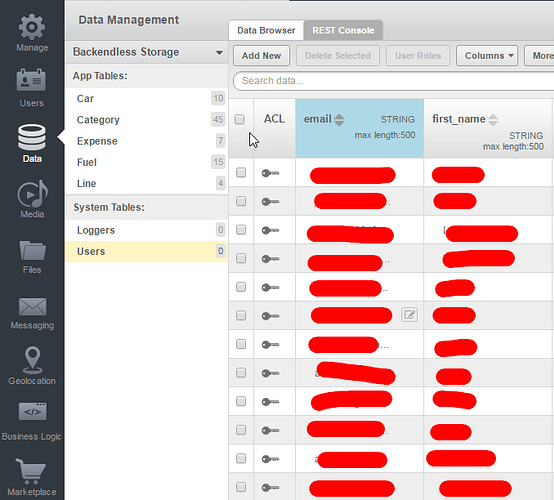Sort by the email column arrows
Screen dimensions: 554x500
click(x=339, y=120)
